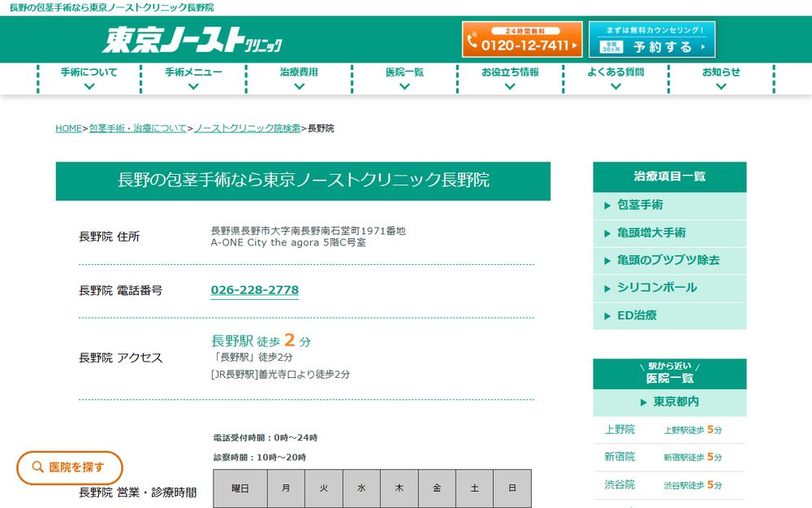Open the 手術について menu
This screenshot has width=812, height=508.
pyautogui.click(x=89, y=72)
